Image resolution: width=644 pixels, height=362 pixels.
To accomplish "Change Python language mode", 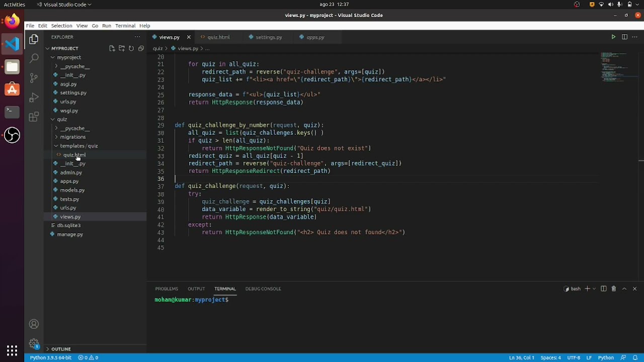I will [x=606, y=357].
